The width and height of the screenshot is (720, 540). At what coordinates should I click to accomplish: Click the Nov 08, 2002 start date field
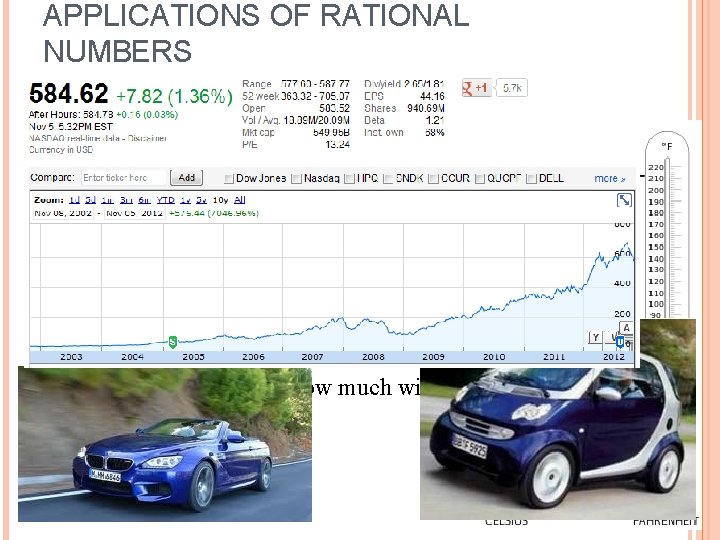(63, 214)
